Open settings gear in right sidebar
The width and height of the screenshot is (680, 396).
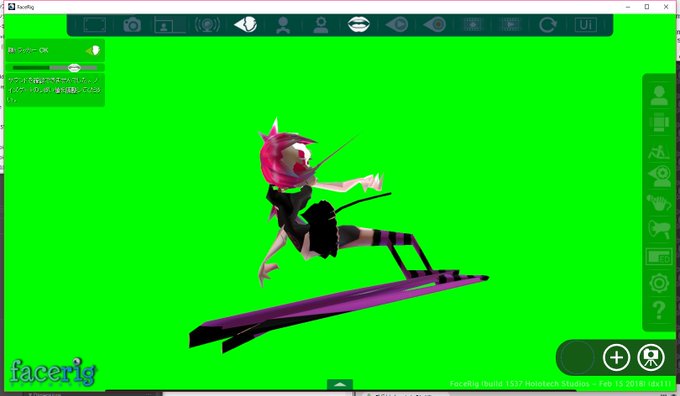pos(659,283)
